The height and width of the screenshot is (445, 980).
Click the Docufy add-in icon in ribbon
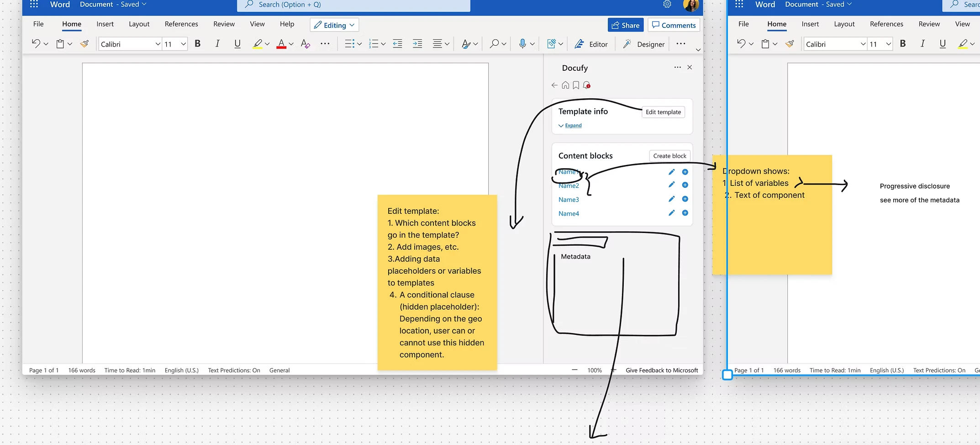pyautogui.click(x=551, y=44)
